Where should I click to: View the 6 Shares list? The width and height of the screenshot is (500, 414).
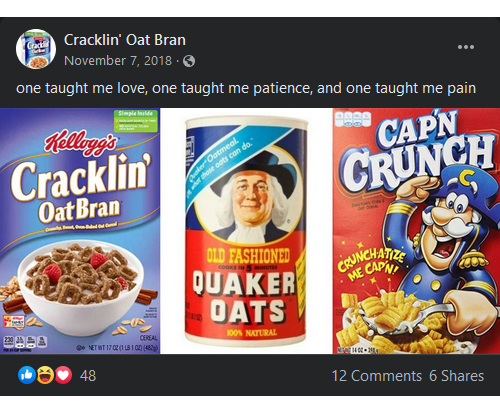pyautogui.click(x=456, y=376)
